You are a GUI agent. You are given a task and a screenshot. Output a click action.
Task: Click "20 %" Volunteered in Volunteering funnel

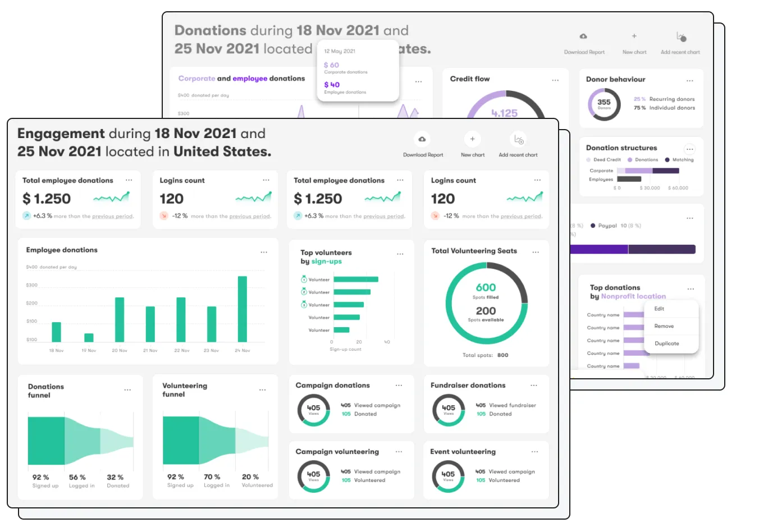(250, 477)
